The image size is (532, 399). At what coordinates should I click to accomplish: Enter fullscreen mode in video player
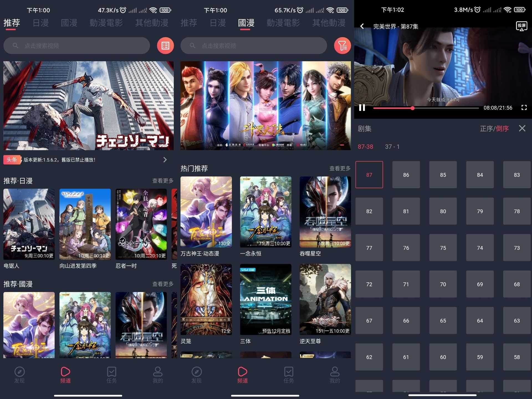coord(524,108)
